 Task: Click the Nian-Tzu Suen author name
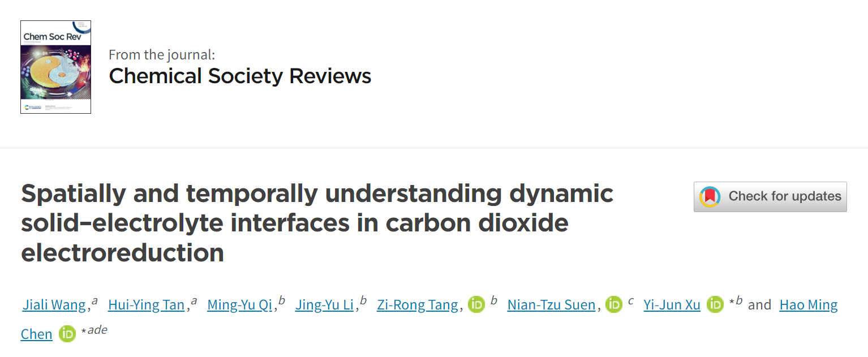[552, 305]
